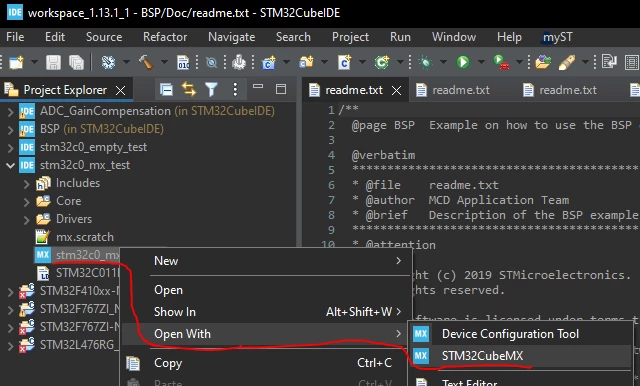Select the mx.scratch file

tap(84, 237)
